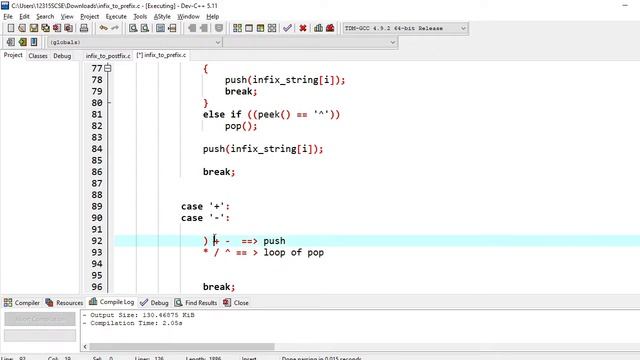Open the Compile Log bottom tab

(111, 302)
